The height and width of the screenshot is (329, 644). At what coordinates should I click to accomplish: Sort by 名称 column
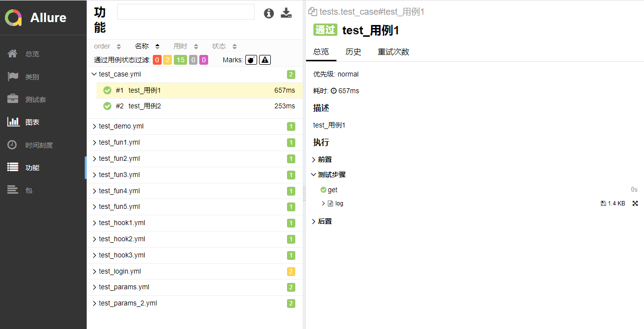[147, 46]
